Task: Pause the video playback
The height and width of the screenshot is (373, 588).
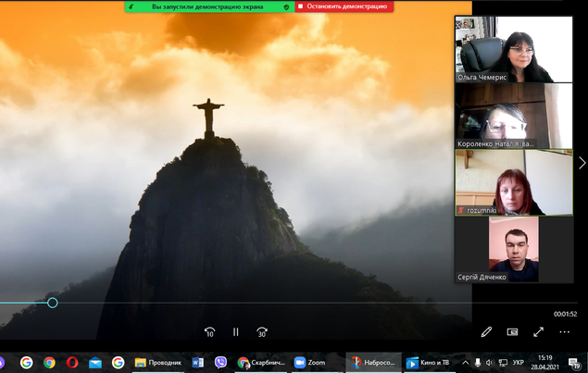Action: (235, 331)
